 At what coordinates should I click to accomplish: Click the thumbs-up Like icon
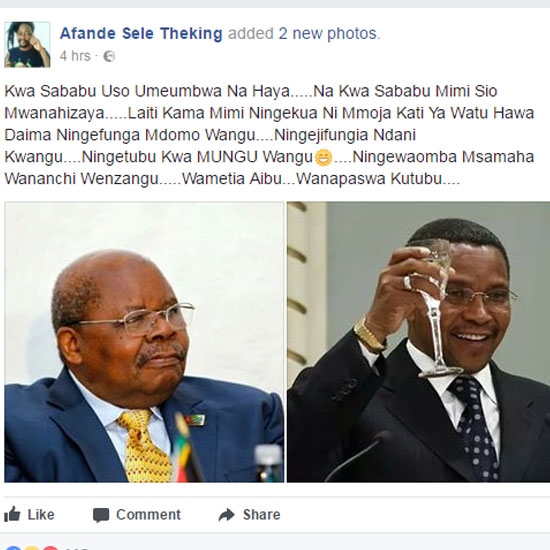coord(12,515)
